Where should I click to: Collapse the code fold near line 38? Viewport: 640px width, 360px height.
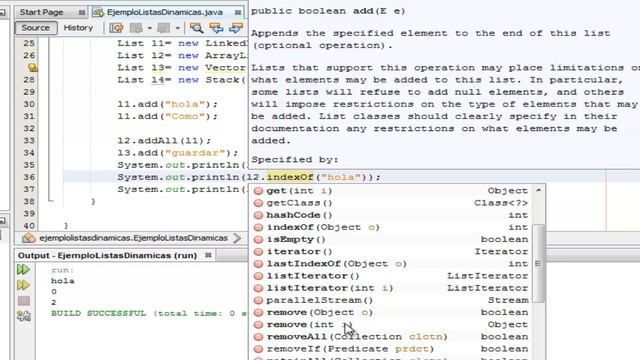click(51, 200)
